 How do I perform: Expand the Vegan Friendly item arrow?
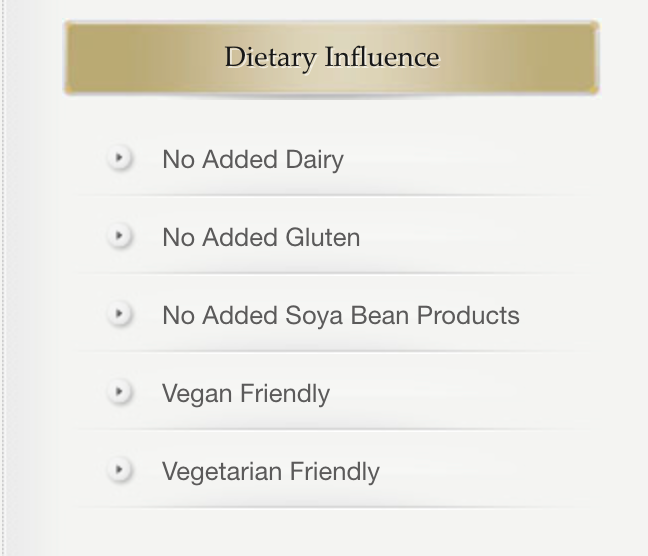(120, 392)
